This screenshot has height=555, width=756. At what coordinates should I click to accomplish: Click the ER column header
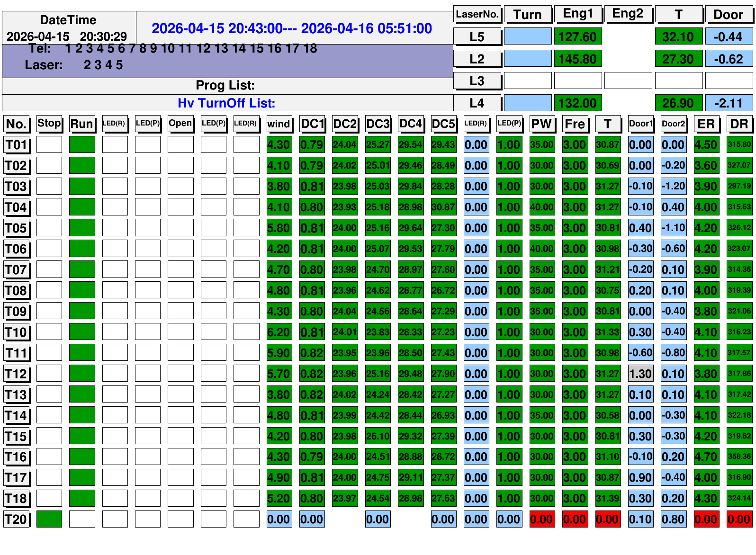pos(706,124)
